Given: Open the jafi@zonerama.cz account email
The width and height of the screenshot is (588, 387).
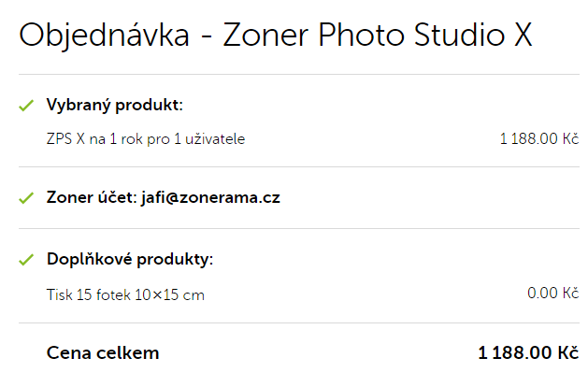Looking at the screenshot, I should (x=210, y=198).
